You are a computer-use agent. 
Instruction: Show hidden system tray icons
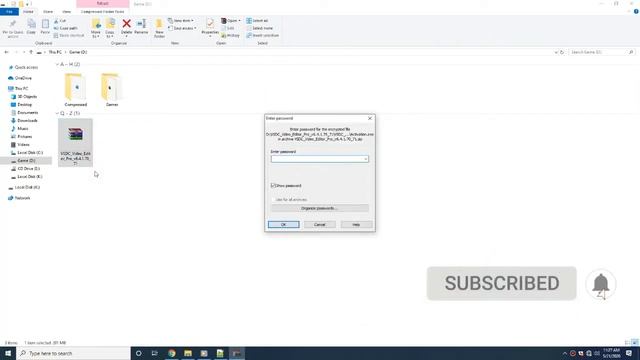tap(565, 353)
